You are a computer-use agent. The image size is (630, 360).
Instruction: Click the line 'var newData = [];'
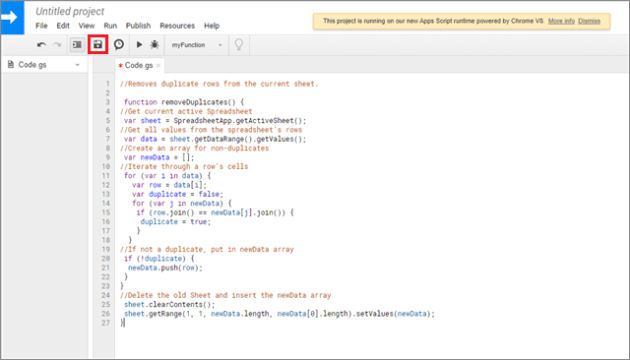coord(159,157)
